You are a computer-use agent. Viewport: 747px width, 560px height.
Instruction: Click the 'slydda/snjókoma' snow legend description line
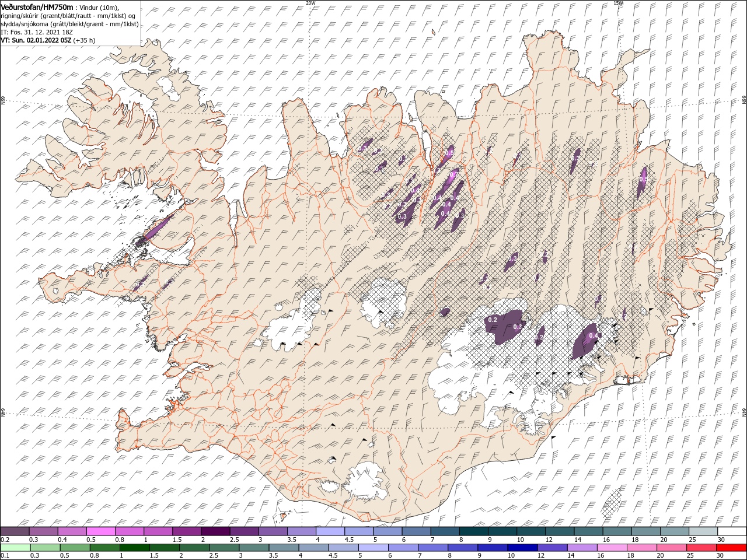tap(70, 24)
